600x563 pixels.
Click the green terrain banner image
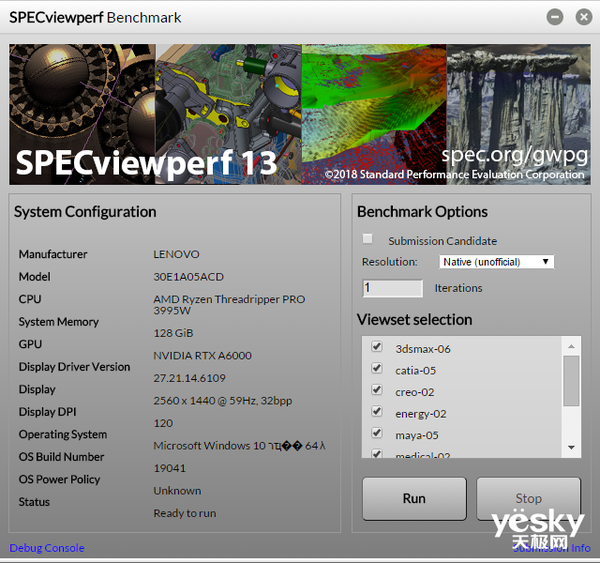click(x=373, y=100)
